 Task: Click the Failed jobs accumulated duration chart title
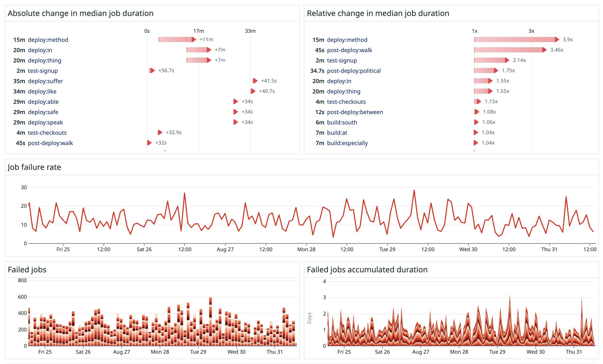(367, 269)
